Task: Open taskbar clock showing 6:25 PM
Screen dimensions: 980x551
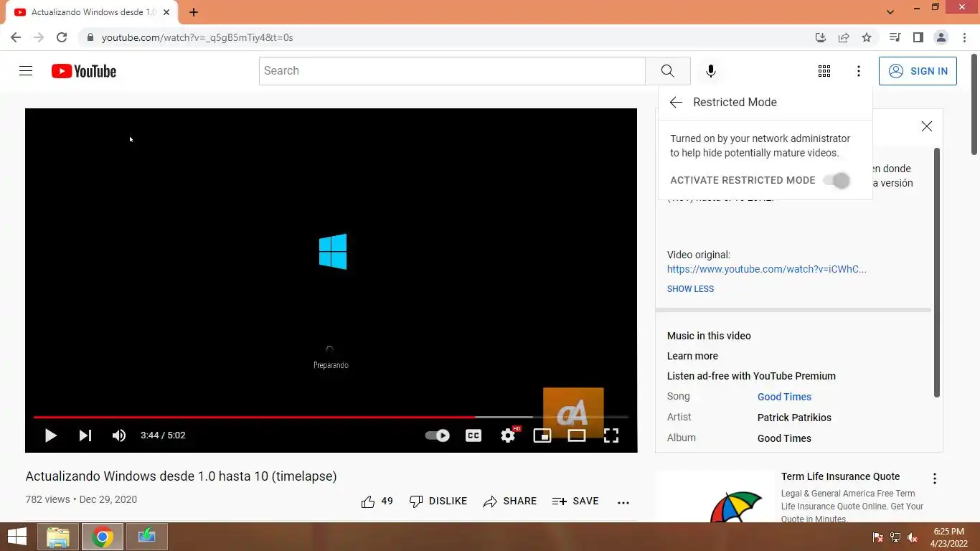Action: point(948,537)
